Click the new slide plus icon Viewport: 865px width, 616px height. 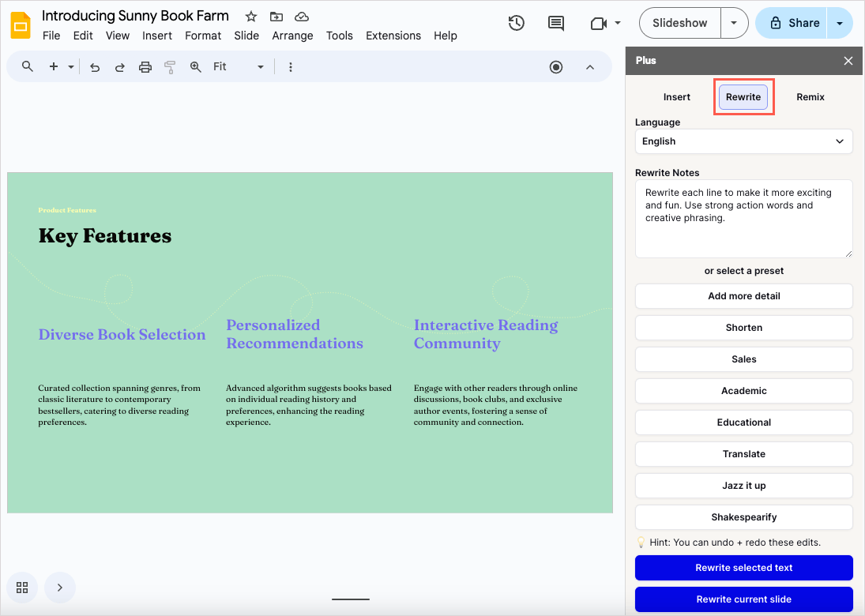54,66
